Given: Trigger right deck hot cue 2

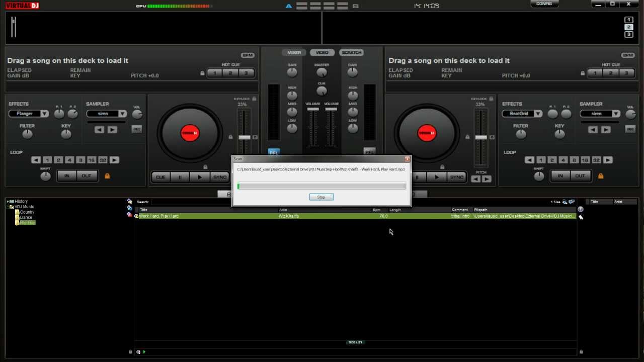Looking at the screenshot, I should [x=611, y=73].
